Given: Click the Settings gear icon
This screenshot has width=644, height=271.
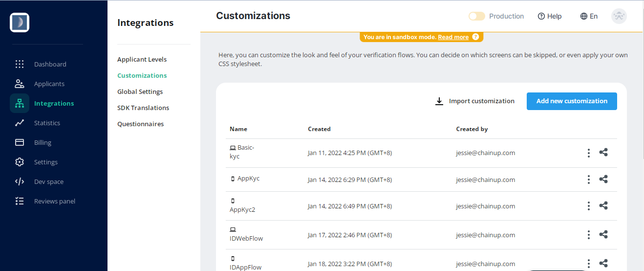Looking at the screenshot, I should [20, 162].
